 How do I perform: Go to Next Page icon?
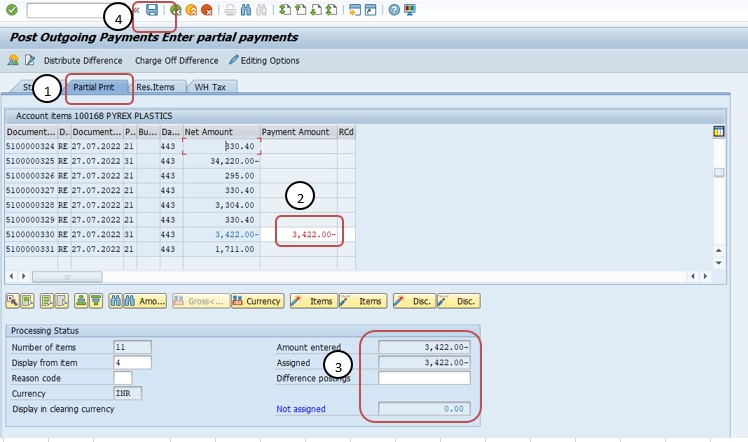pyautogui.click(x=316, y=10)
